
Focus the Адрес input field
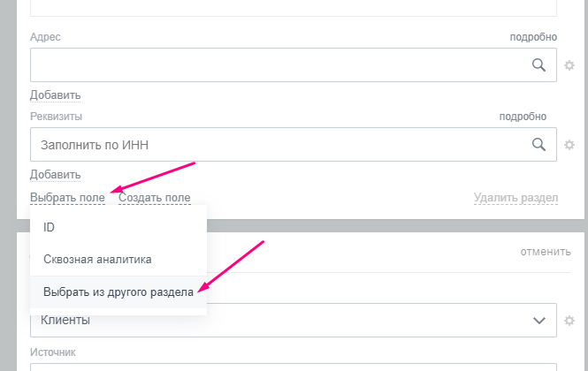274,65
